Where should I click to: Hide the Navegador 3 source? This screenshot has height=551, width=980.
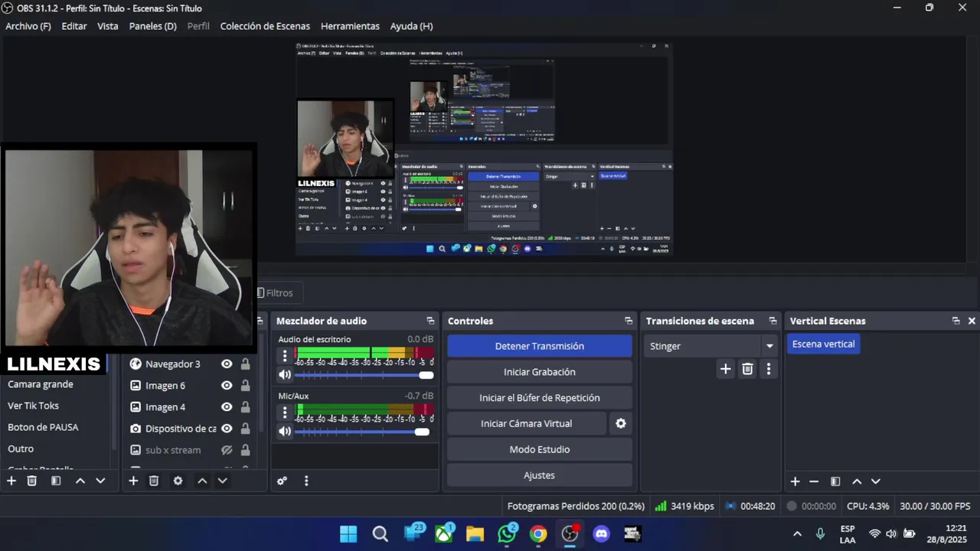227,364
